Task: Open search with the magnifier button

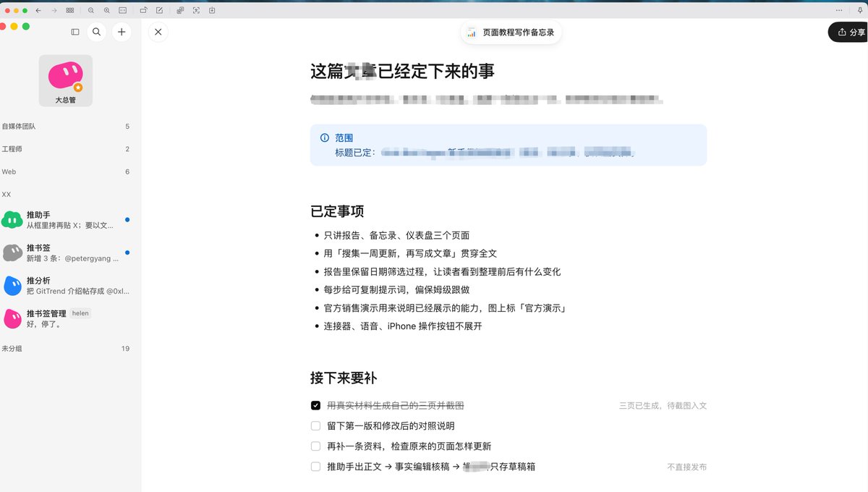Action: [x=97, y=32]
